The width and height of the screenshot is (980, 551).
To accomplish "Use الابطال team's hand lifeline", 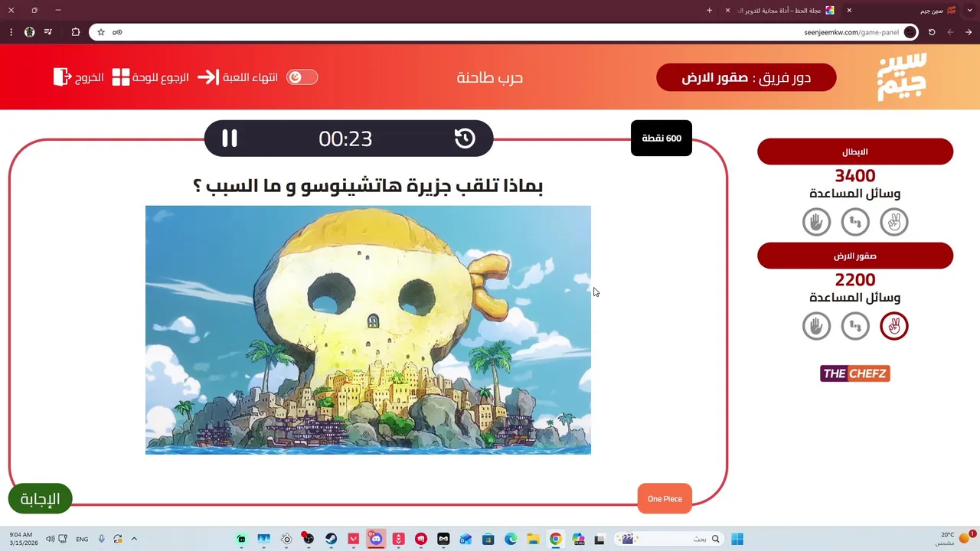I will (817, 222).
